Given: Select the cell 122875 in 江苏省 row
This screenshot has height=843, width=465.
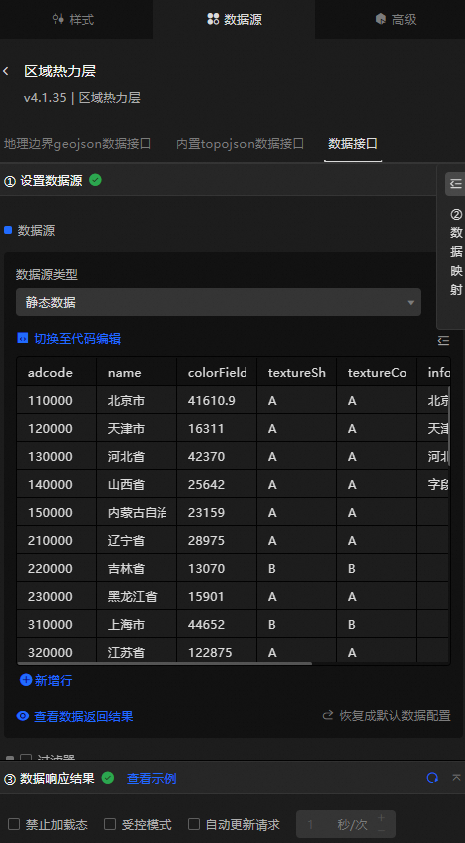Looking at the screenshot, I should coord(217,652).
